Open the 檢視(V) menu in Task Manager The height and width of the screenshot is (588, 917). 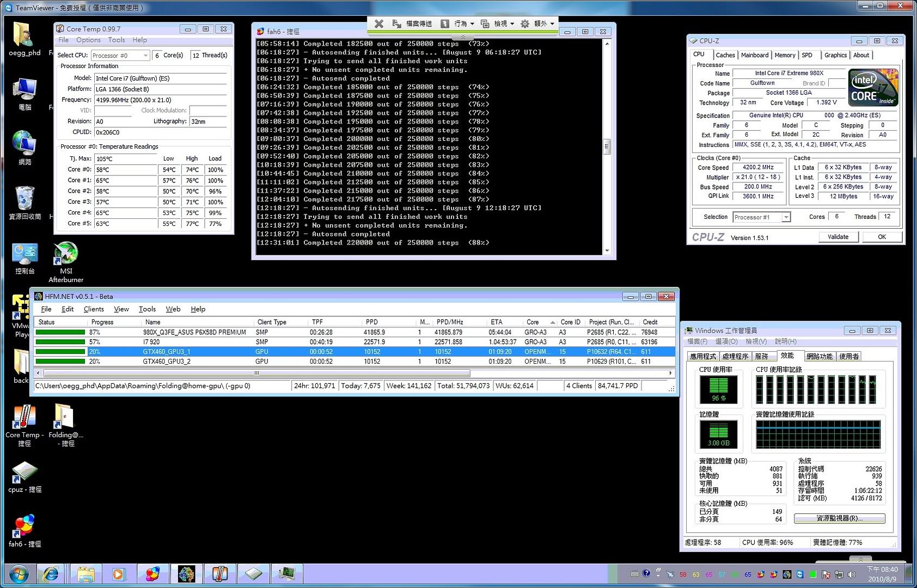point(756,341)
